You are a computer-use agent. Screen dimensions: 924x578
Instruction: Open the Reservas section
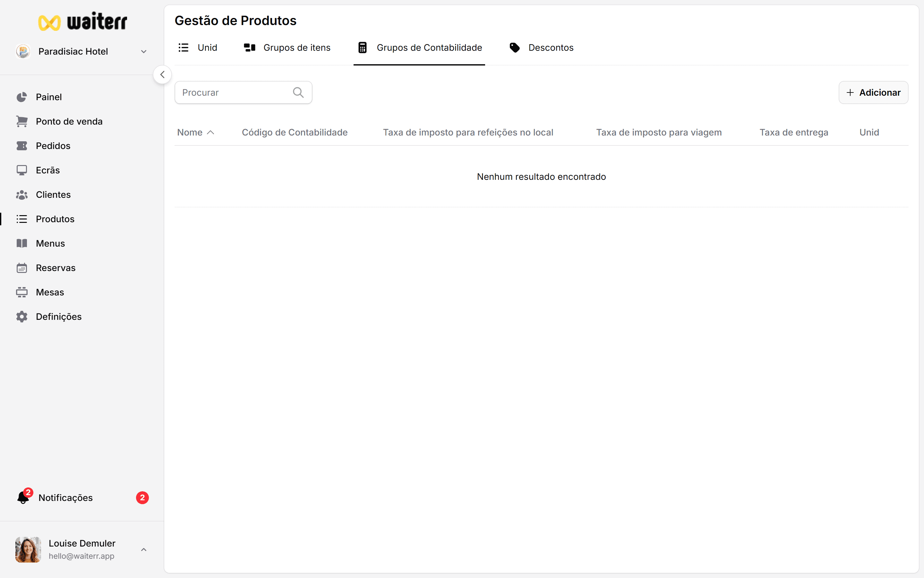(56, 268)
